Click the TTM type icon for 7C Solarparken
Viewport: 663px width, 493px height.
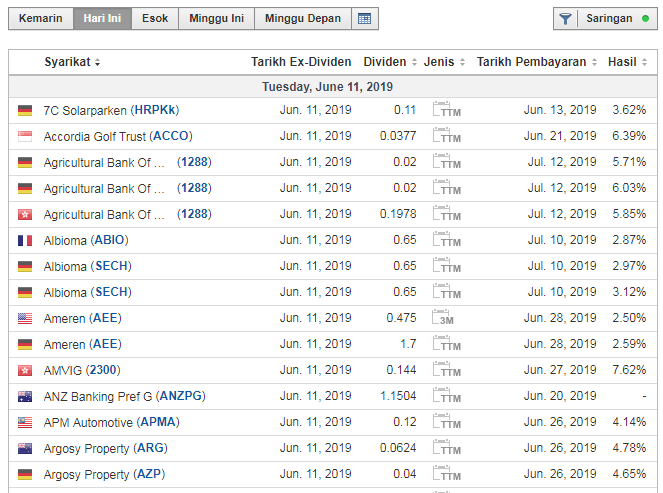[x=447, y=110]
